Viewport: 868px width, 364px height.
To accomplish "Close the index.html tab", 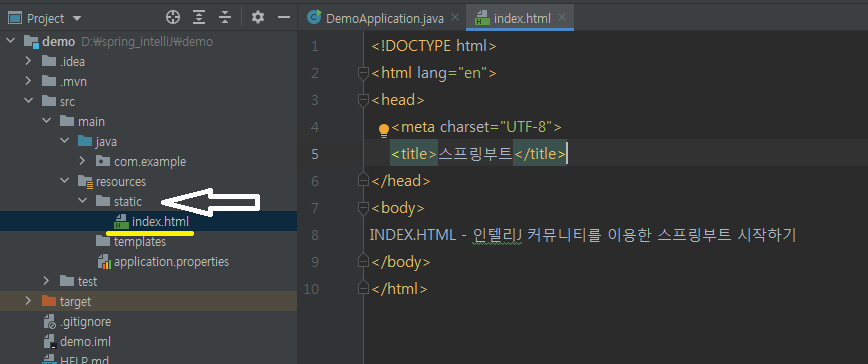I will pos(562,18).
